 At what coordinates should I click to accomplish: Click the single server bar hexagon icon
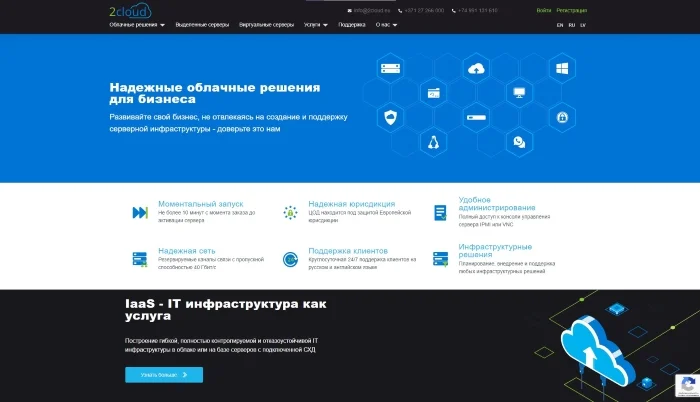point(476,117)
